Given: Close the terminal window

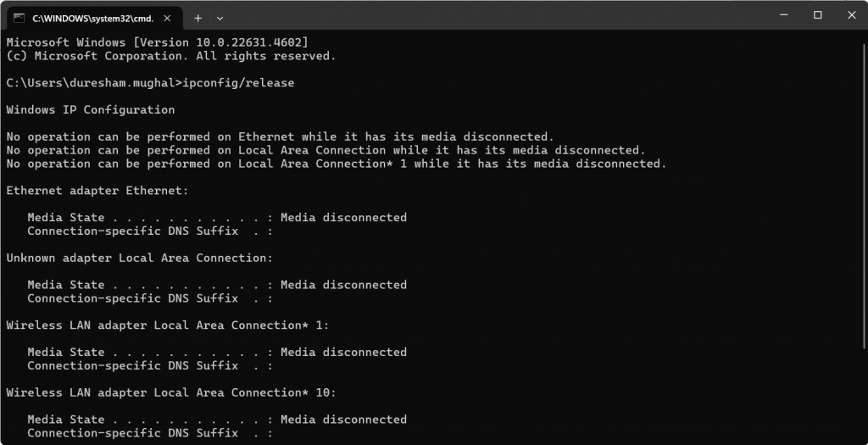Looking at the screenshot, I should coord(852,15).
